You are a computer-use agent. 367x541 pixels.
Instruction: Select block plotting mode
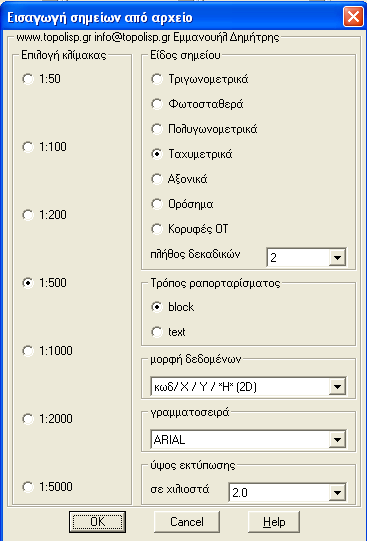(157, 307)
